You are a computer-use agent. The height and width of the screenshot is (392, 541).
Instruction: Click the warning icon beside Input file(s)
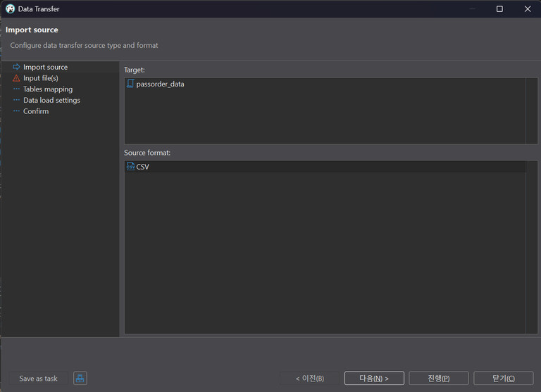[x=16, y=78]
